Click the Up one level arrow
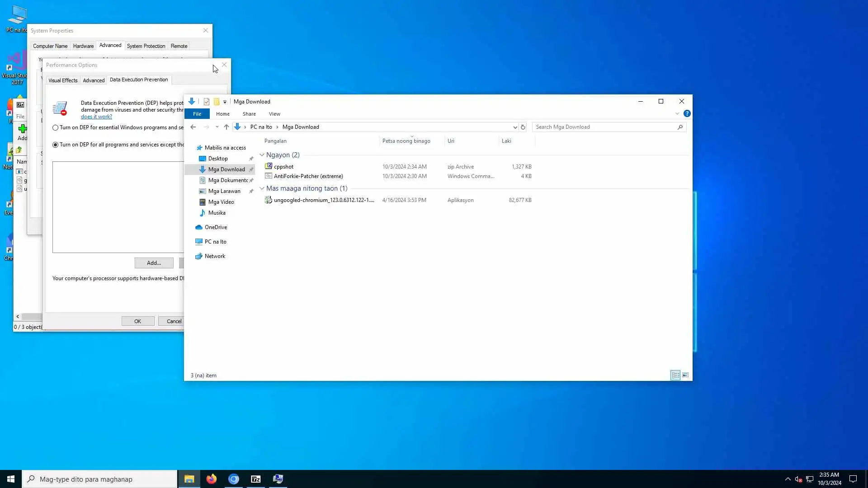This screenshot has height=488, width=868. click(226, 127)
